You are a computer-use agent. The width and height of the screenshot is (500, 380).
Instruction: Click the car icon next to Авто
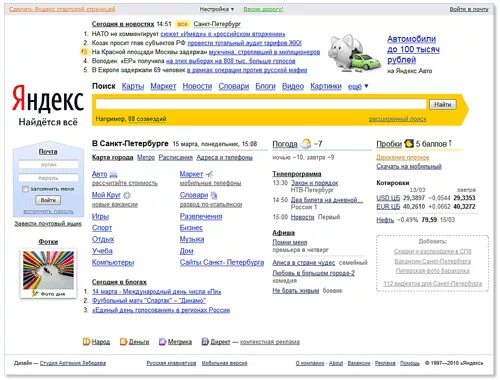point(114,174)
